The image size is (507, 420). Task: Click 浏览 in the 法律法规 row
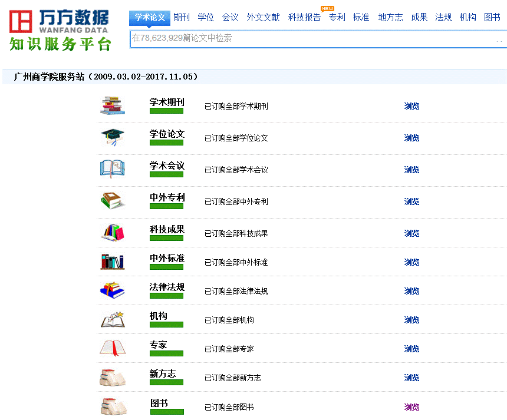point(411,291)
